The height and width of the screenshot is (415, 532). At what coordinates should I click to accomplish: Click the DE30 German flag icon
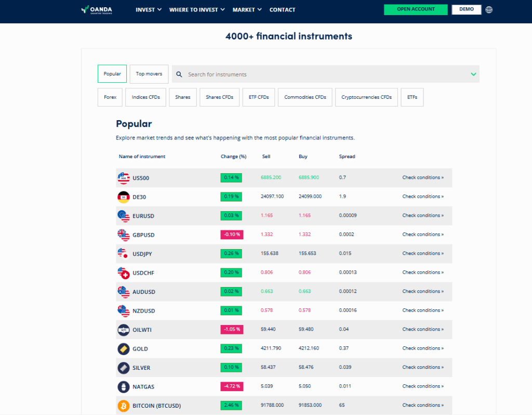123,197
